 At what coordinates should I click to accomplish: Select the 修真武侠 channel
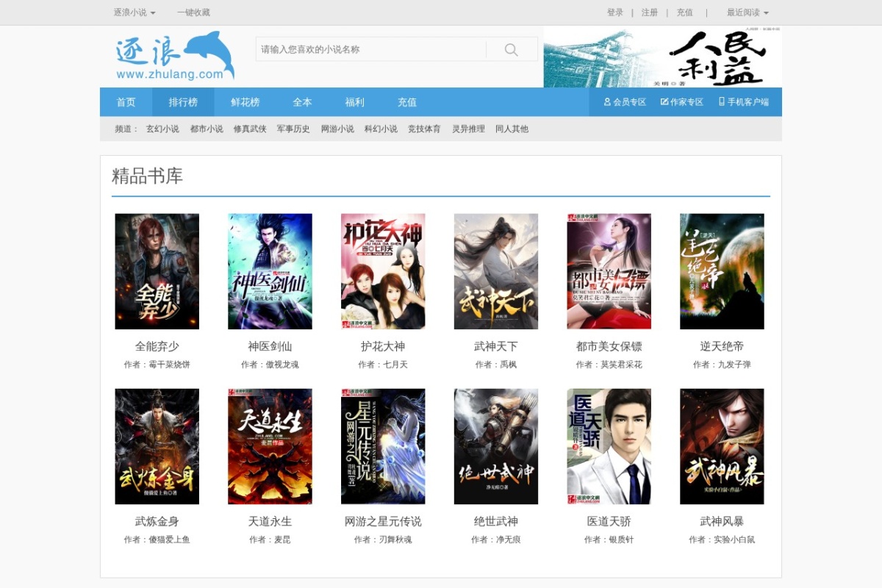(x=250, y=129)
